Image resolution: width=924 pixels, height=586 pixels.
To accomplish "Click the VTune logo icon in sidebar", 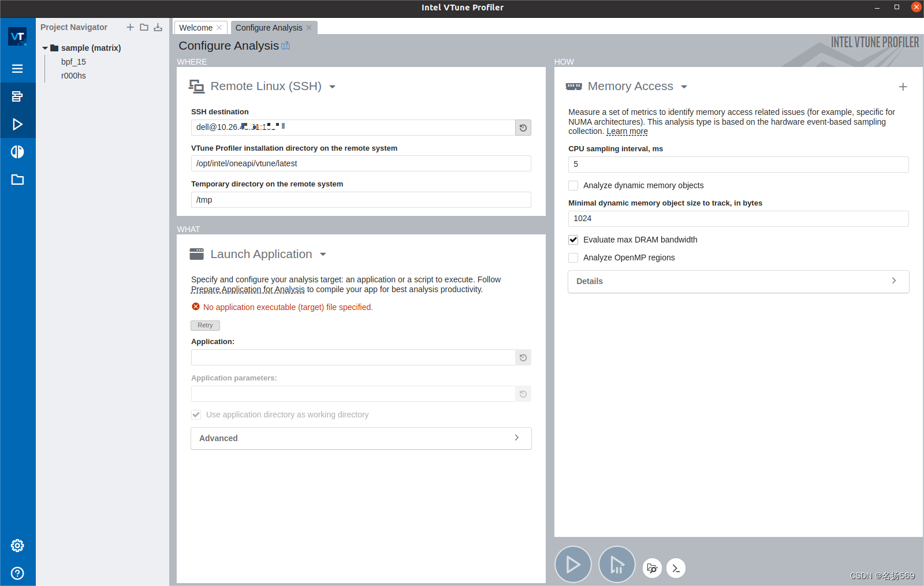I will (17, 36).
